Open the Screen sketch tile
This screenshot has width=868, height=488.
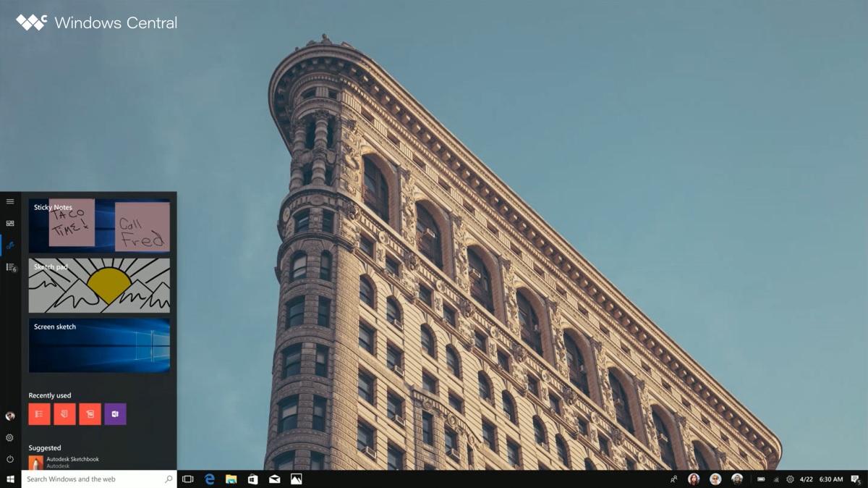coord(99,345)
